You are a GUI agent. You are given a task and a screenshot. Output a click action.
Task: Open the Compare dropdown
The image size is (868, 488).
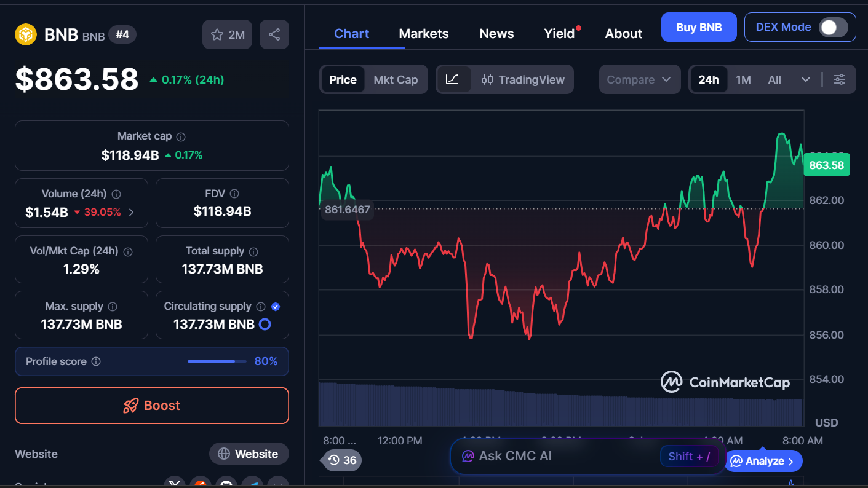(x=639, y=79)
